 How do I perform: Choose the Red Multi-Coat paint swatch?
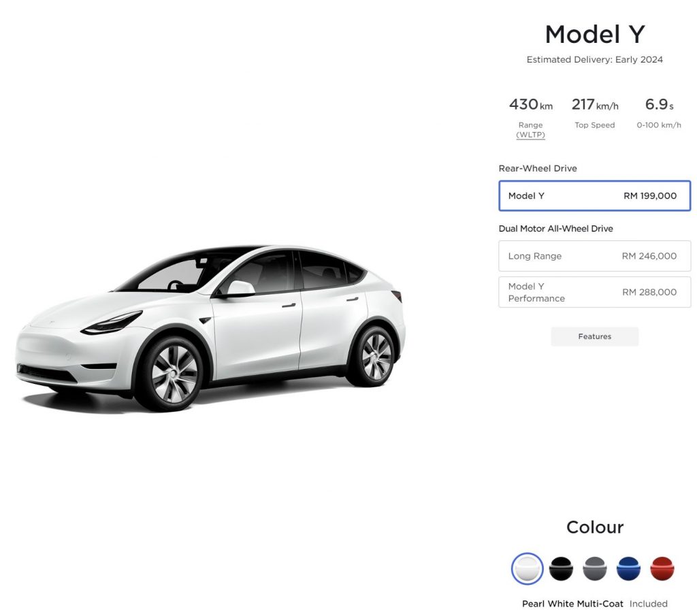[662, 568]
